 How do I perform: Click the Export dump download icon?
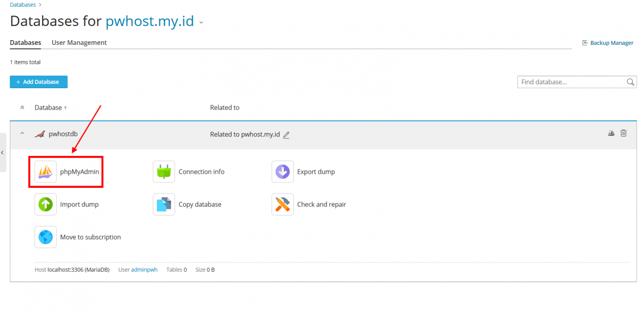point(282,172)
